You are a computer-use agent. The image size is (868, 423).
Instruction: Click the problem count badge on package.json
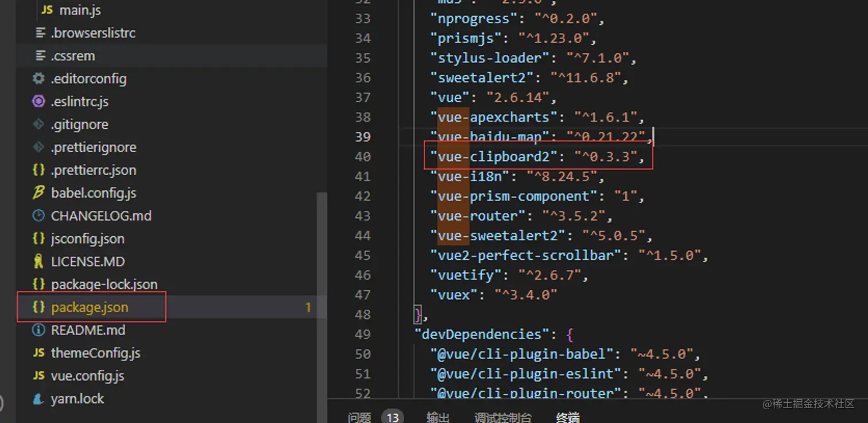point(308,307)
